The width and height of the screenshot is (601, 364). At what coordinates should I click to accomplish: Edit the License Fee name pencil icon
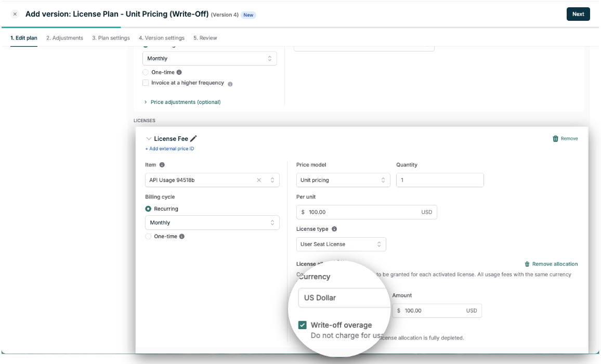[x=193, y=138]
